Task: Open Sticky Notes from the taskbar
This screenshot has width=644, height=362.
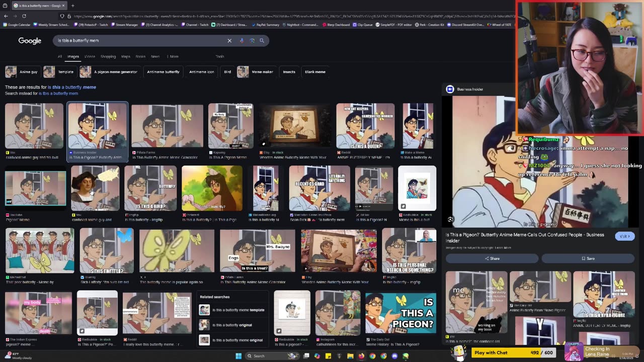Action: coord(328,356)
